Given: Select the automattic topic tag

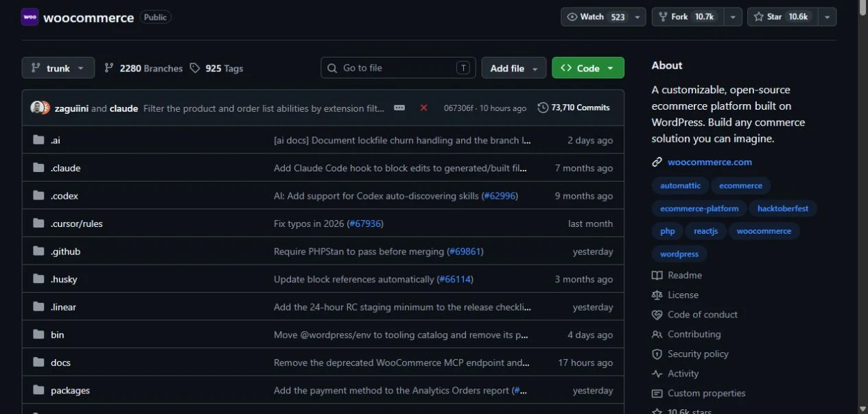Looking at the screenshot, I should (x=681, y=186).
